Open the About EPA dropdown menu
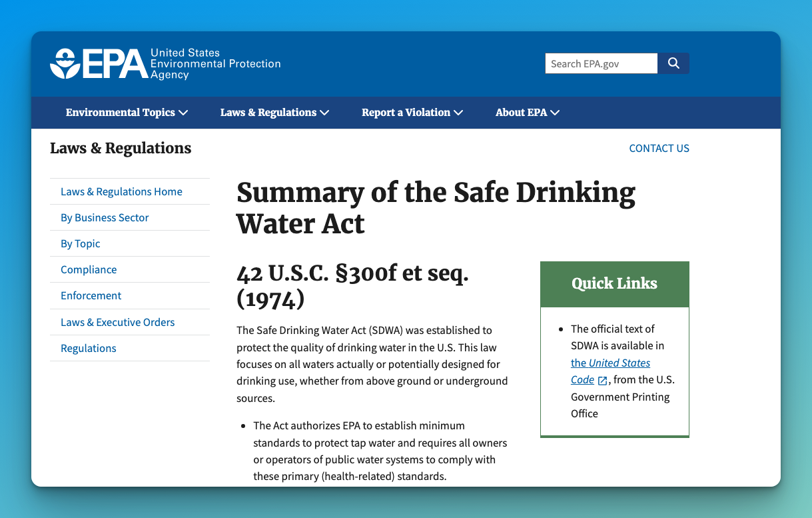The height and width of the screenshot is (518, 812). [528, 113]
